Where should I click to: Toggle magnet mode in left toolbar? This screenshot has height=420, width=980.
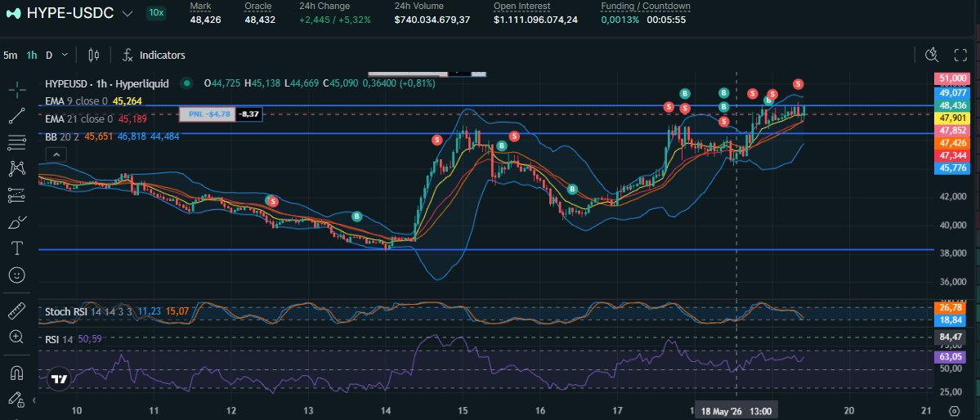point(17,373)
